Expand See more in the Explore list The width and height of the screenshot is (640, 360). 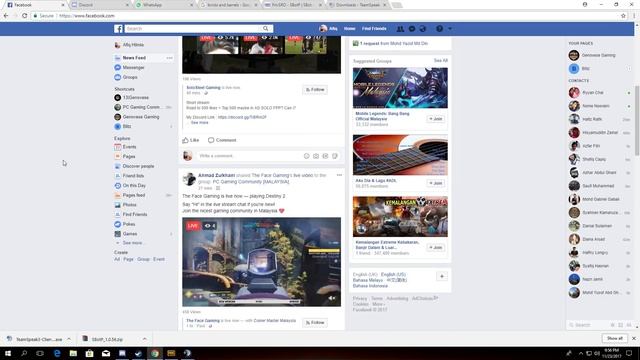pyautogui.click(x=132, y=243)
